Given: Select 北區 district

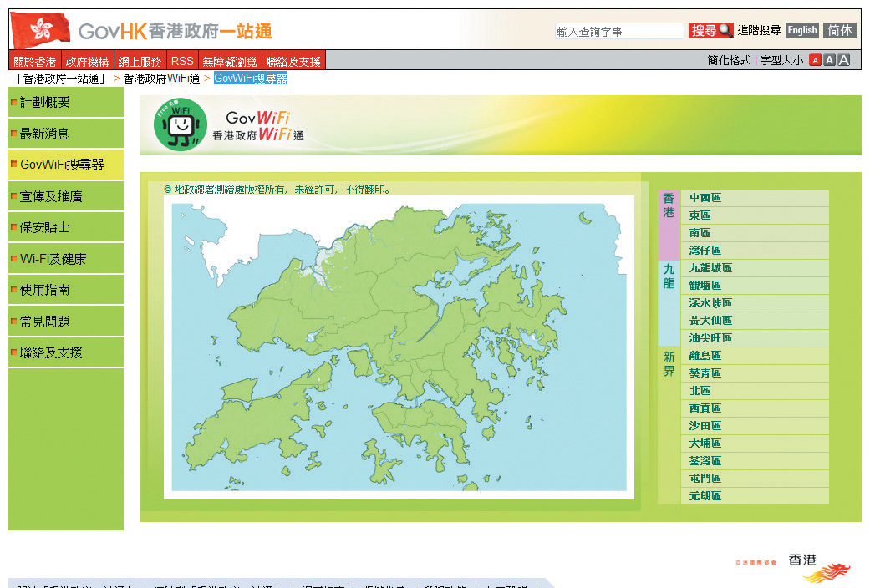Looking at the screenshot, I should click(x=755, y=391).
